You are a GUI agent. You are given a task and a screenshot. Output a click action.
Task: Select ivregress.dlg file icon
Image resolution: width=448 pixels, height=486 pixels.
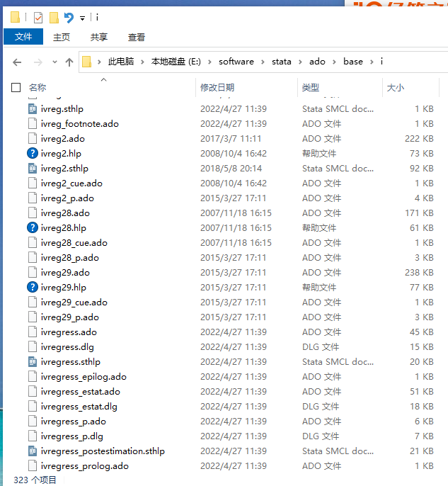[x=33, y=347]
